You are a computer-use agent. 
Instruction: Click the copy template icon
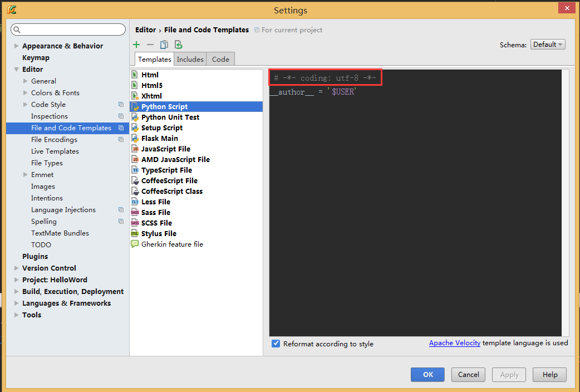164,45
